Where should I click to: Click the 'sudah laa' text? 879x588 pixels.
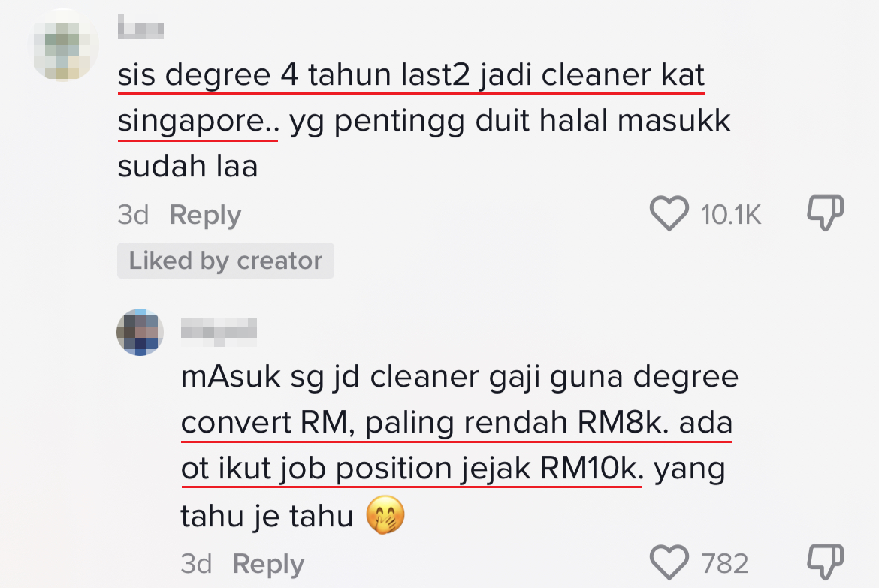(188, 166)
